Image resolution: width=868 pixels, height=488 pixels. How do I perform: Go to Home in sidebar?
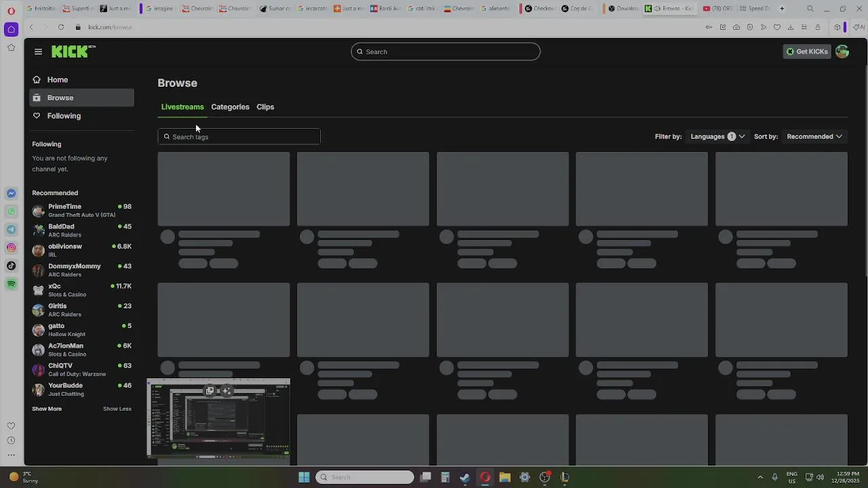click(x=81, y=79)
